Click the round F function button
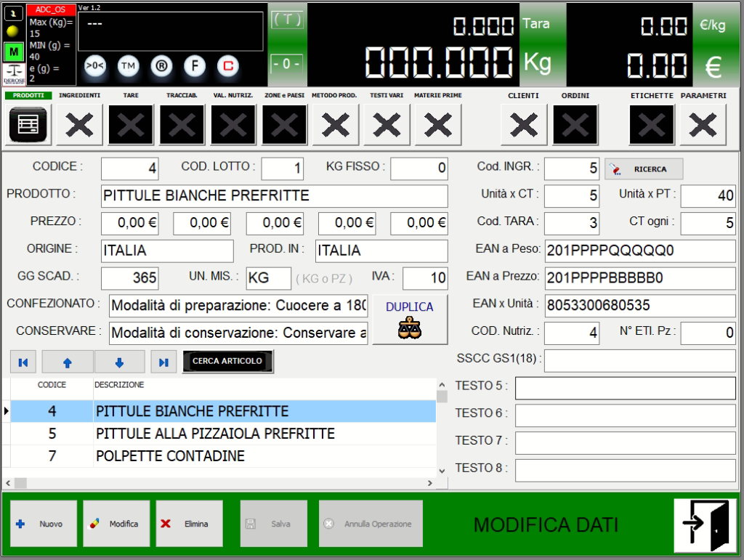Viewport: 744px width, 560px height. (194, 66)
